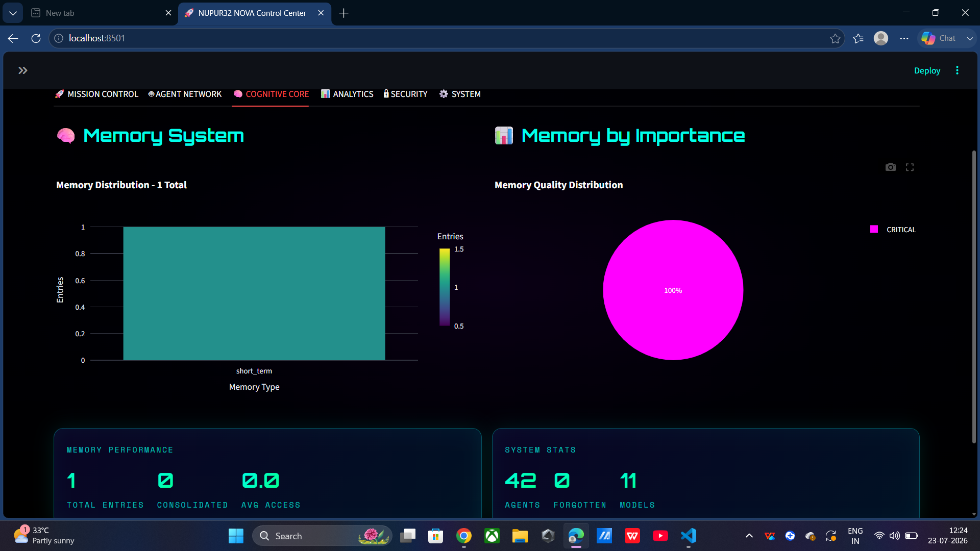Go to the System tab
980x551 pixels.
[460, 94]
